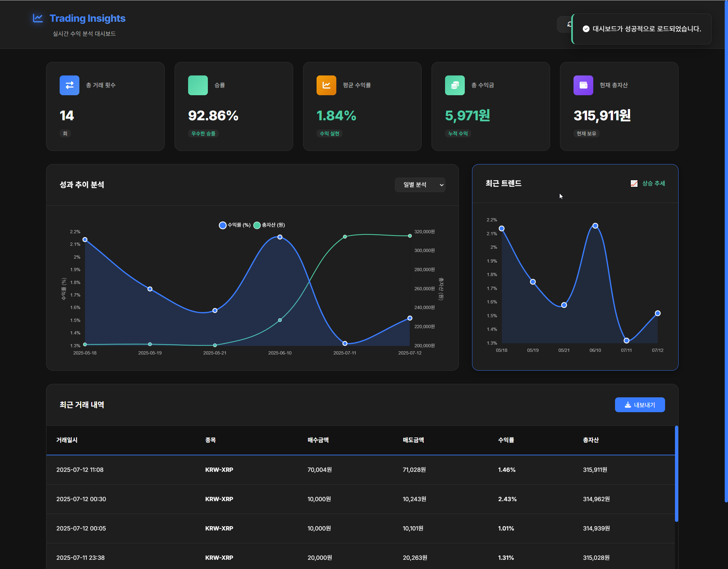Click the chevron arrow of the analysis period selector
This screenshot has width=728, height=569.
pos(441,185)
